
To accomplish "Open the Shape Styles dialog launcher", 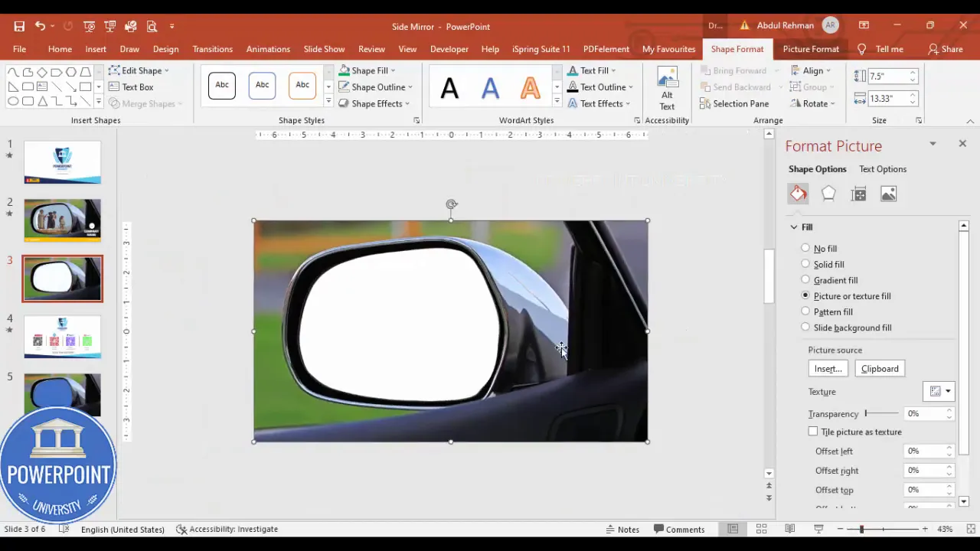I will click(416, 120).
